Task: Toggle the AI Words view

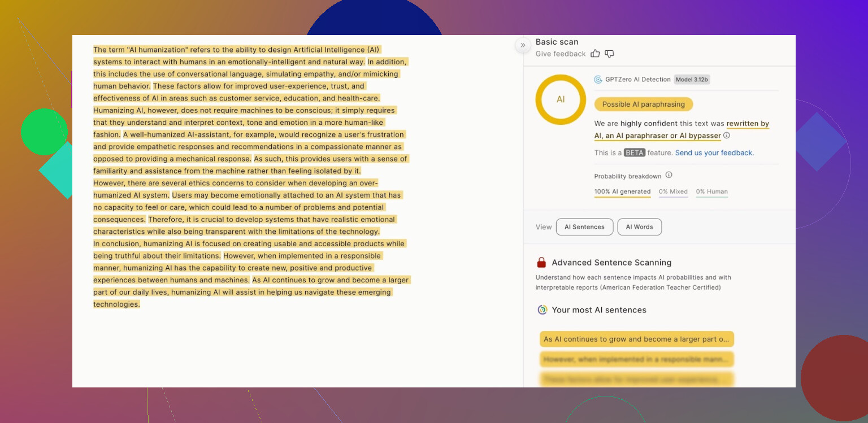Action: 639,227
